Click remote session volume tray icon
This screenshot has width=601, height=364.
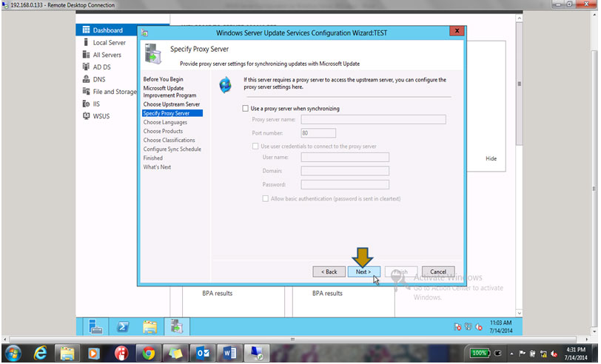click(478, 327)
